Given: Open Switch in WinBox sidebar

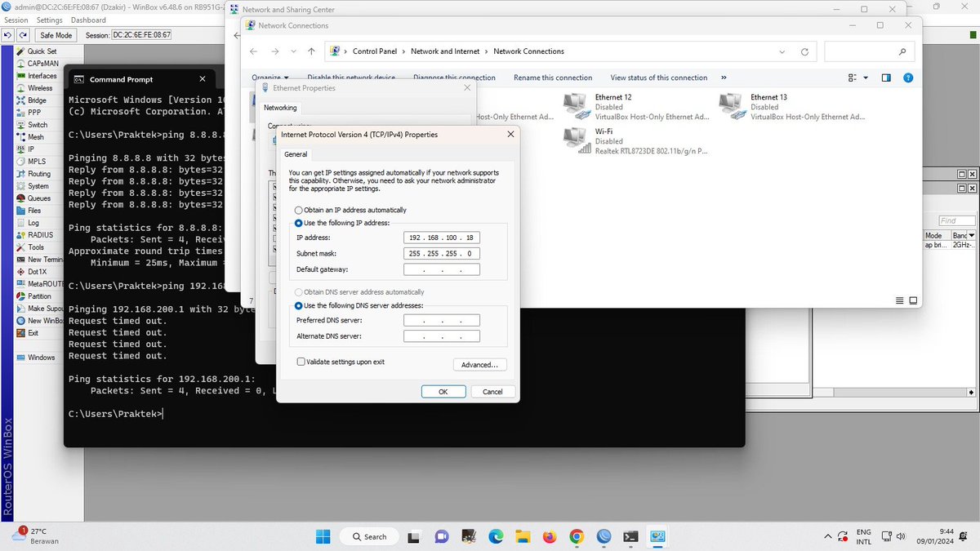Looking at the screenshot, I should [x=37, y=125].
